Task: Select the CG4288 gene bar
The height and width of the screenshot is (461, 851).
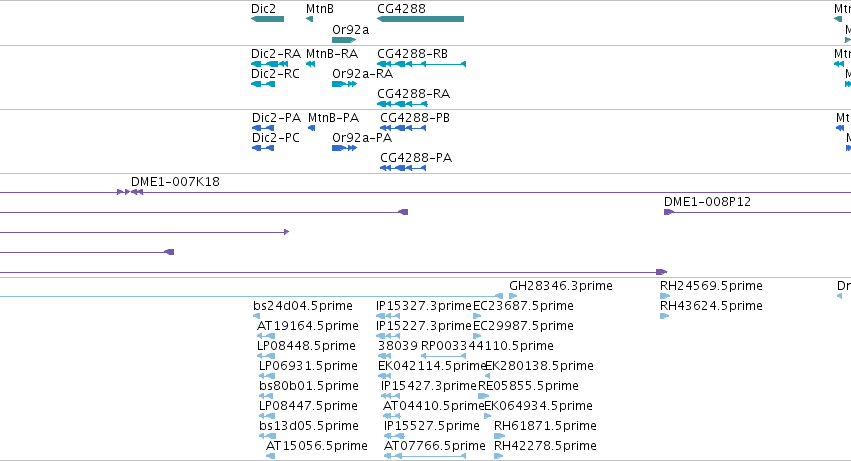Action: point(420,19)
